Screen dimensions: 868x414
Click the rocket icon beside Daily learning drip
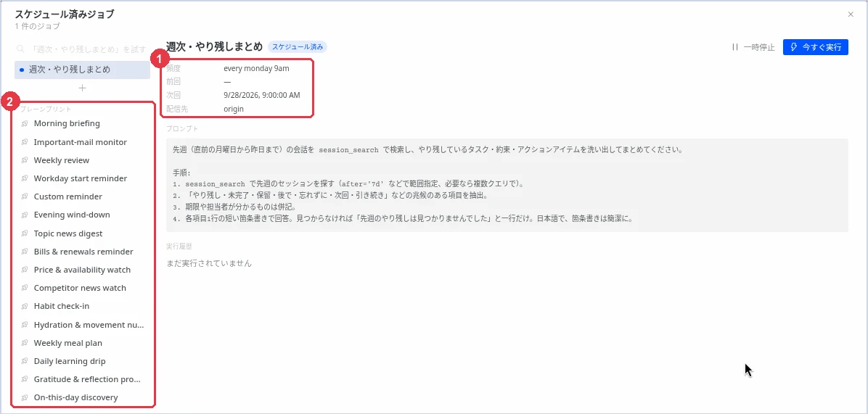pos(25,361)
